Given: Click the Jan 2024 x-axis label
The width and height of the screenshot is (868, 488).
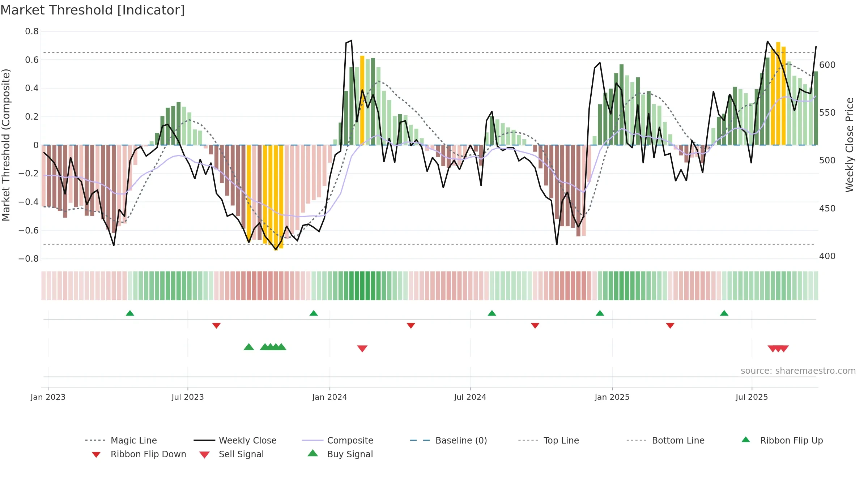Looking at the screenshot, I should [330, 397].
